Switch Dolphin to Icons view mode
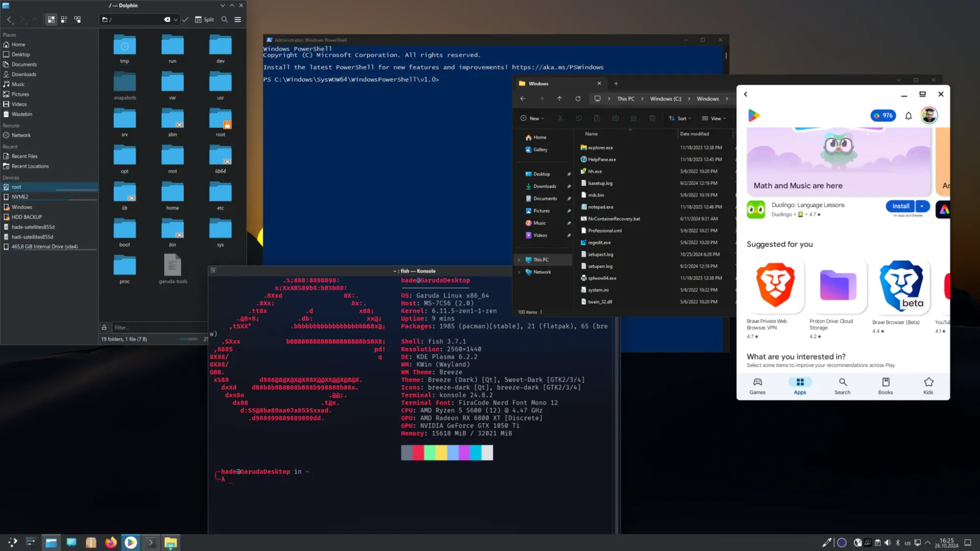 click(51, 20)
